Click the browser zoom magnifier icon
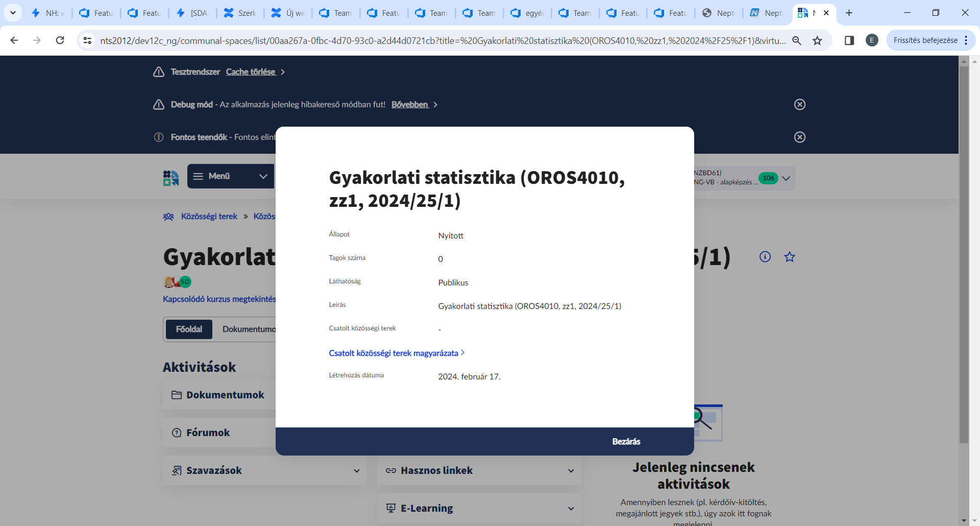Screen dimensions: 980x526 [797, 40]
